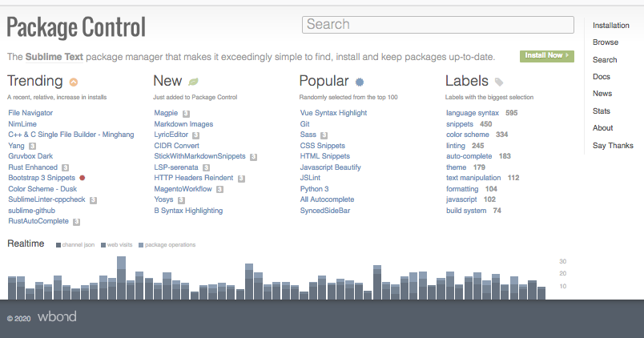The image size is (644, 338).
Task: Open the CIDR Convert package
Action: tap(176, 146)
